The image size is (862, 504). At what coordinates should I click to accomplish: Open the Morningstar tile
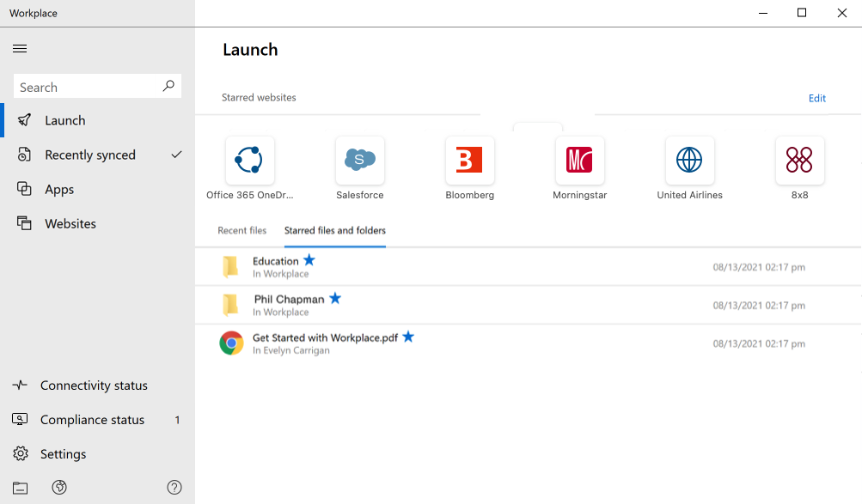(579, 161)
